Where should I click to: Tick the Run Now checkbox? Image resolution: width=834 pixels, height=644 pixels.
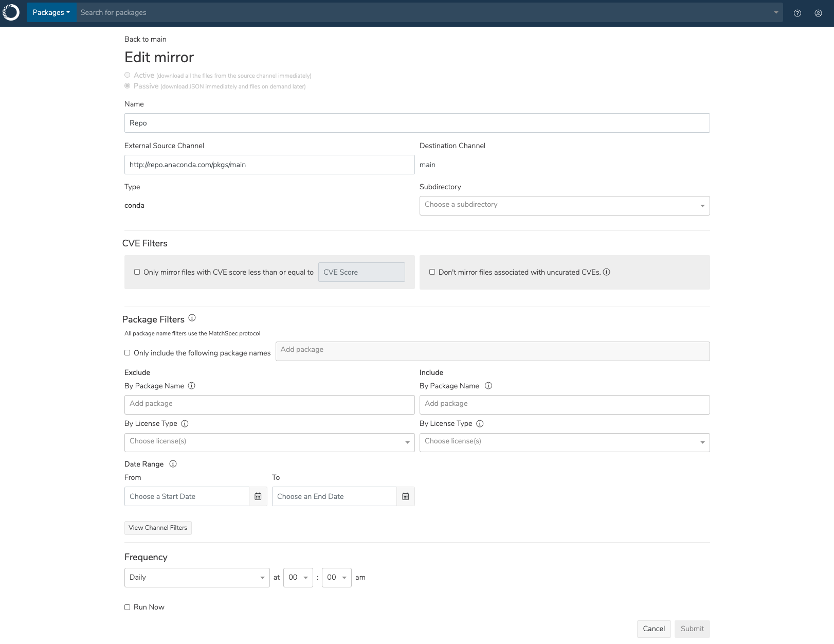click(128, 607)
